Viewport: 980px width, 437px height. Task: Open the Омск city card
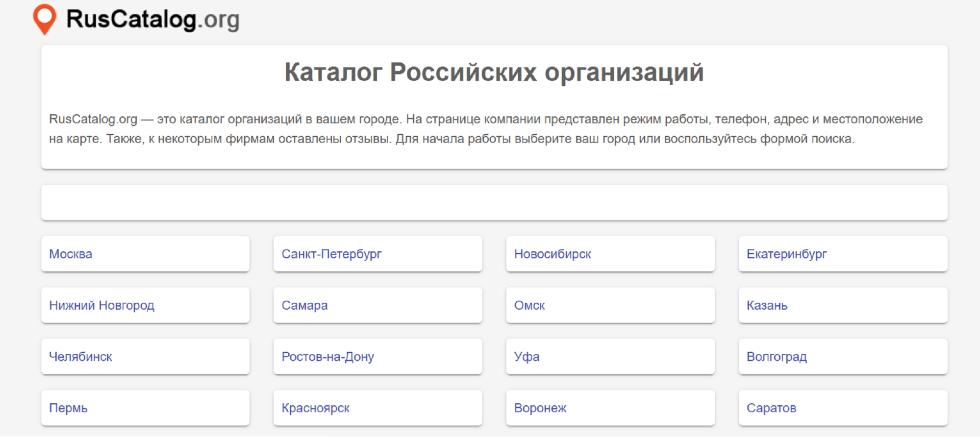pos(610,305)
